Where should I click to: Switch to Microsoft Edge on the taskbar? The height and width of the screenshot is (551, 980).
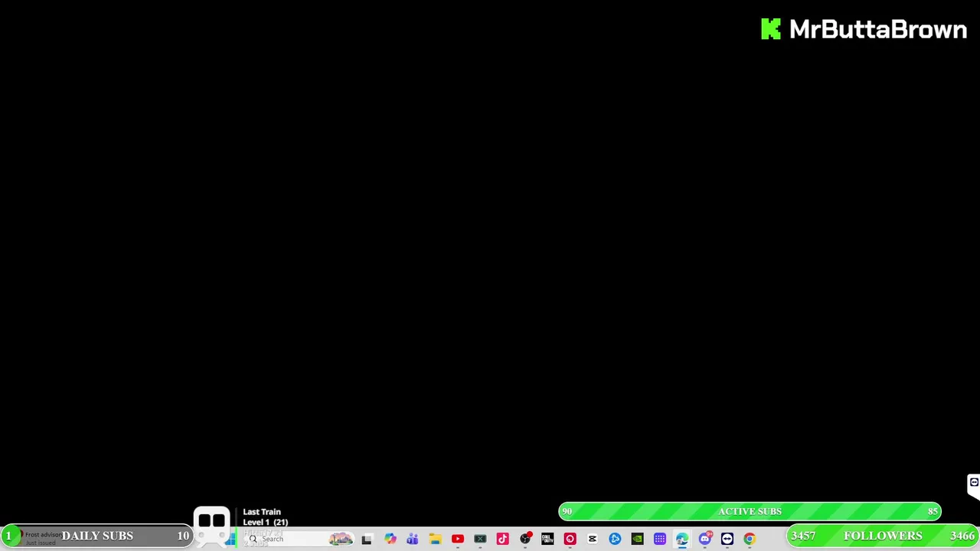(682, 540)
